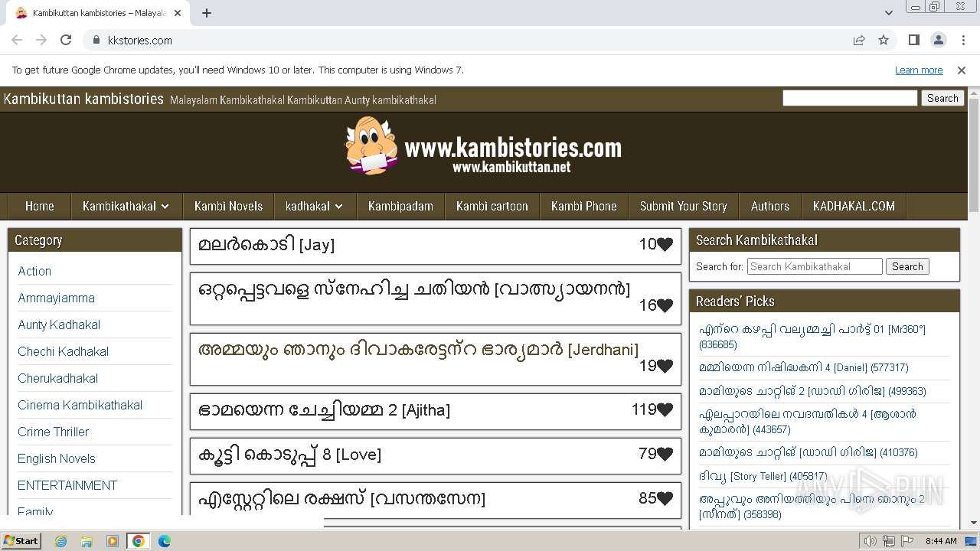Close the Kambikuttan browser tab

tap(178, 13)
